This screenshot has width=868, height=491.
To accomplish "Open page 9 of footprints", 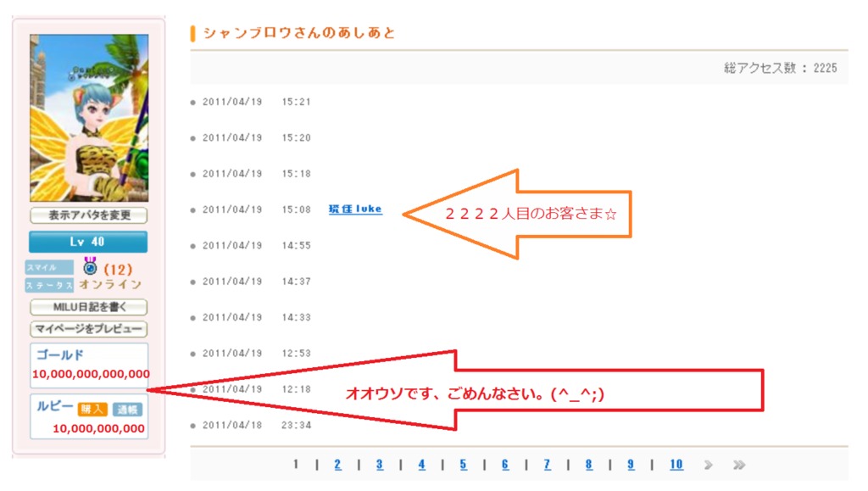I will 631,465.
